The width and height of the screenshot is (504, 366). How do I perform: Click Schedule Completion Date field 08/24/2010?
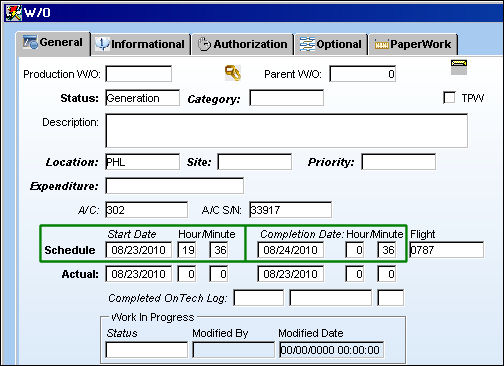pyautogui.click(x=291, y=250)
